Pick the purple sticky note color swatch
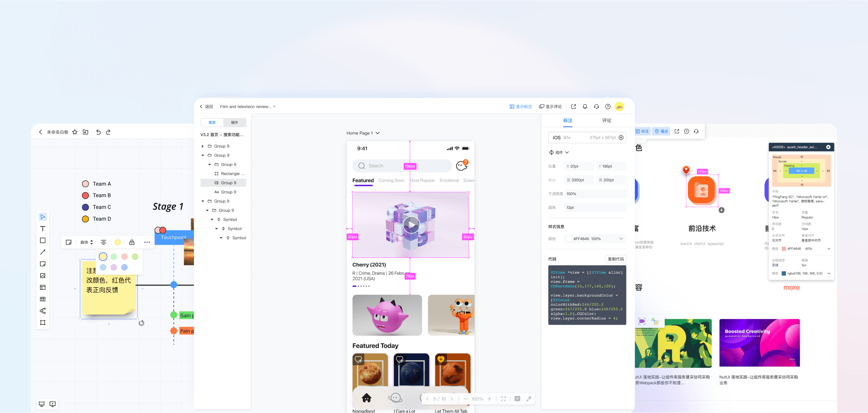 point(114,267)
